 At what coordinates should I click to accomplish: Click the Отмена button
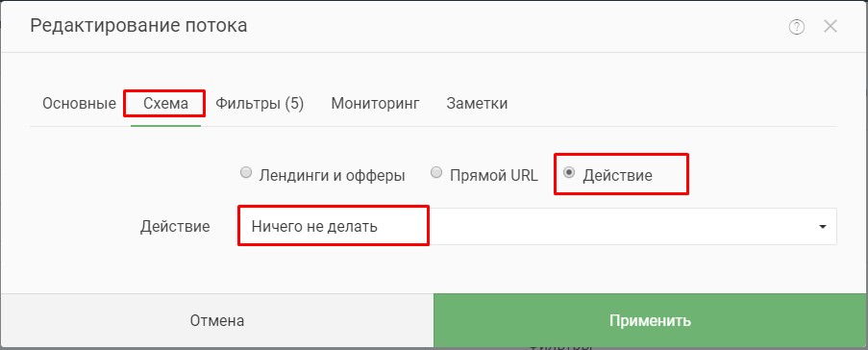[x=217, y=320]
